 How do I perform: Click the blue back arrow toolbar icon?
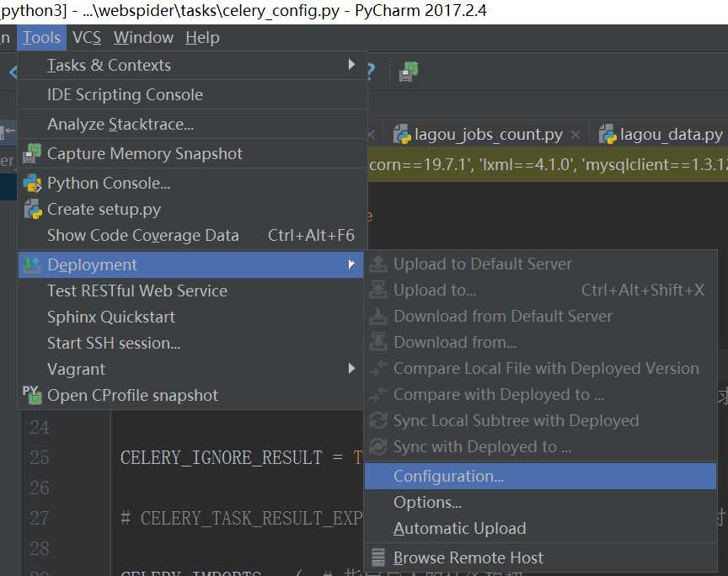[x=13, y=72]
